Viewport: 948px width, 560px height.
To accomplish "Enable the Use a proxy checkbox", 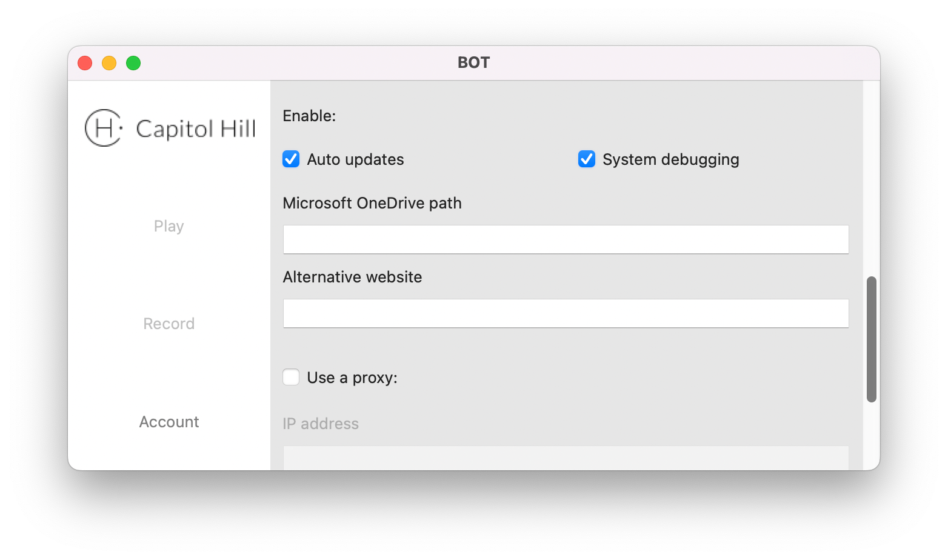I will [x=291, y=377].
